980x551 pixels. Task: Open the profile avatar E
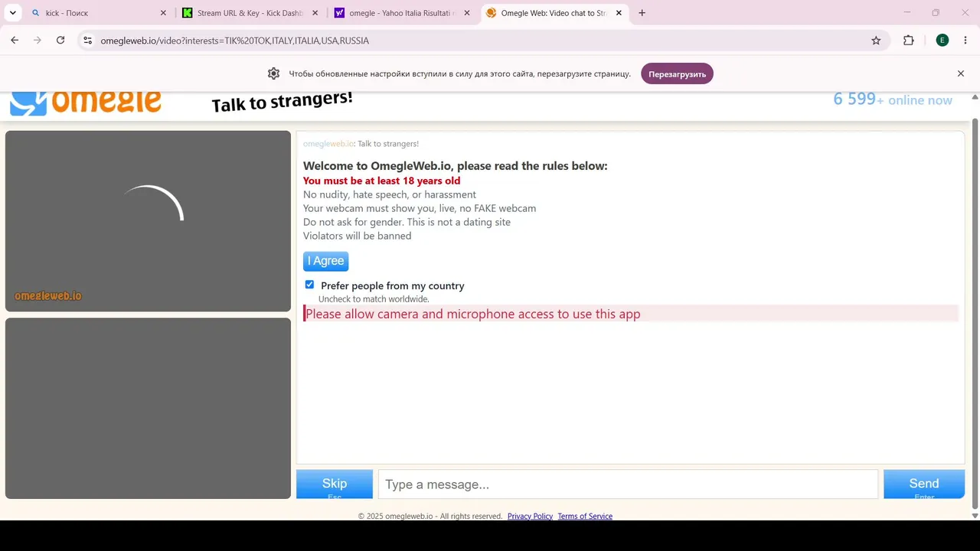[942, 41]
